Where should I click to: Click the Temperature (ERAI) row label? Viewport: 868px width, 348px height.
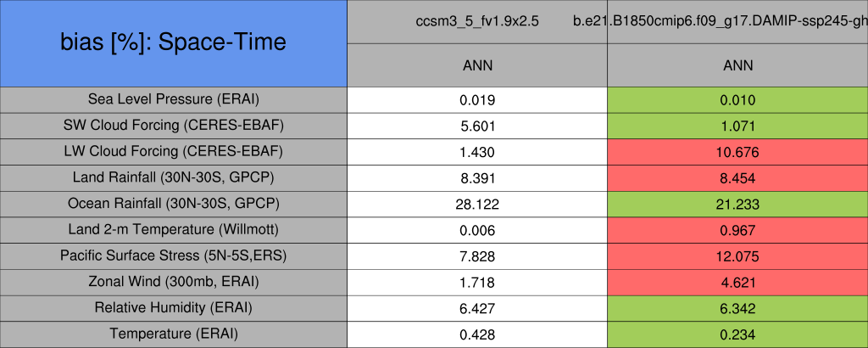pyautogui.click(x=173, y=334)
